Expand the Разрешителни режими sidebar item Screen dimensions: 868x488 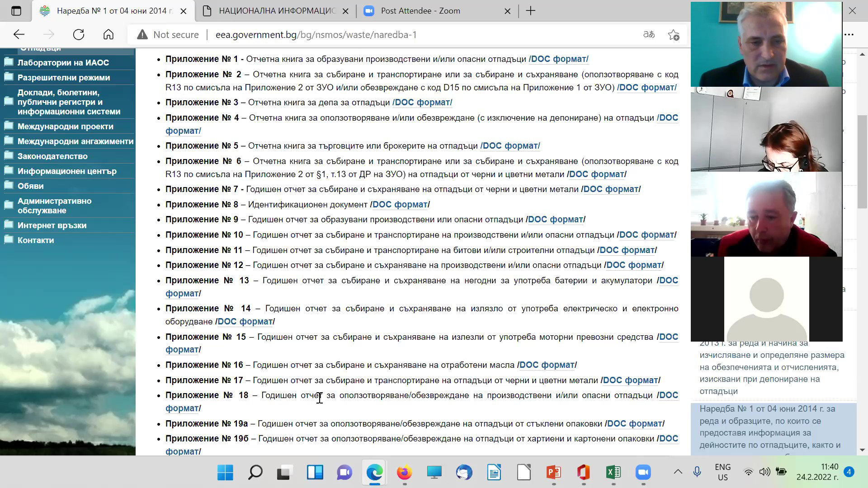63,78
